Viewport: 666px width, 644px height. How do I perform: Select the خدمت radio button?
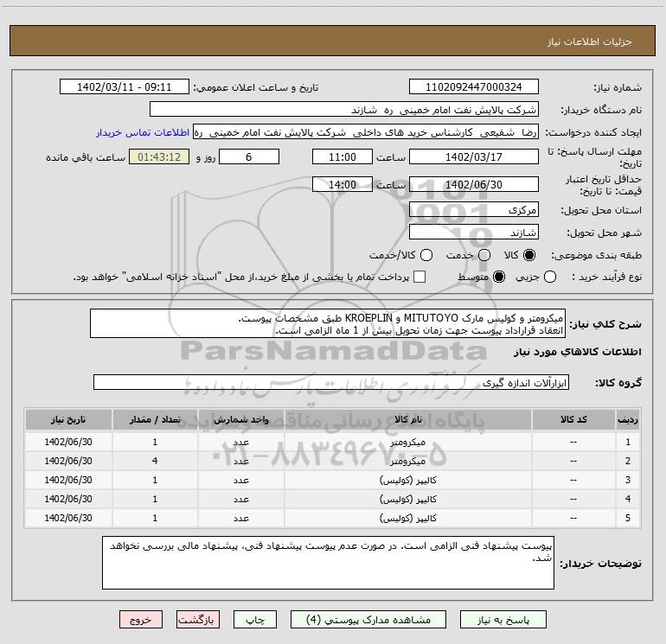[x=484, y=255]
